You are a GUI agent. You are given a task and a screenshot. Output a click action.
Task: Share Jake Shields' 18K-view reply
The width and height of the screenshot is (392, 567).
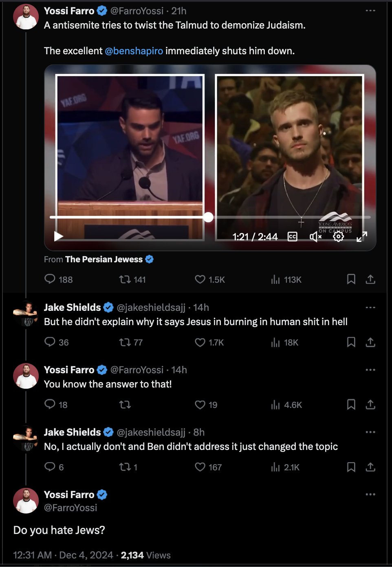pos(370,342)
